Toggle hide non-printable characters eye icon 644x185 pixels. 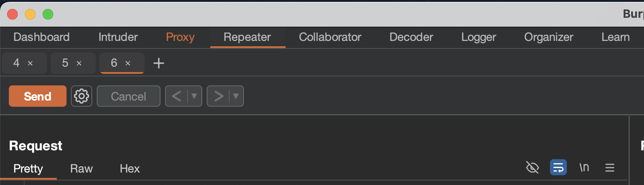(532, 168)
